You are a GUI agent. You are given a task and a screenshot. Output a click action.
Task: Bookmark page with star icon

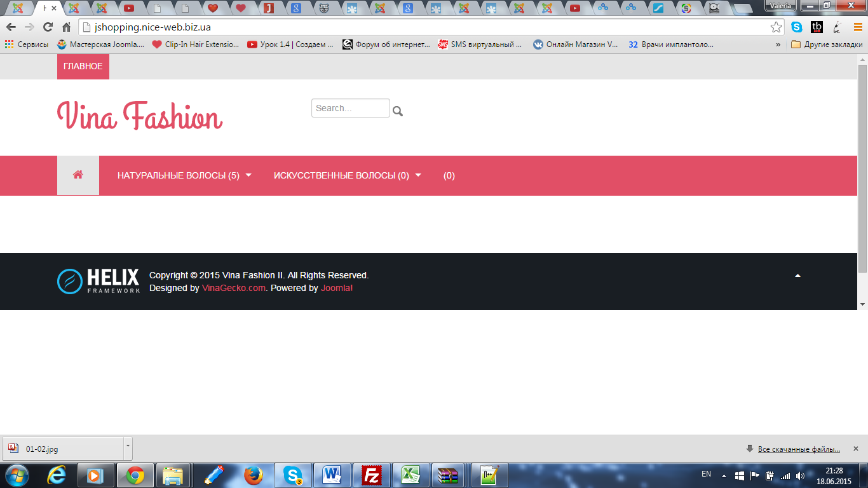[x=776, y=27]
